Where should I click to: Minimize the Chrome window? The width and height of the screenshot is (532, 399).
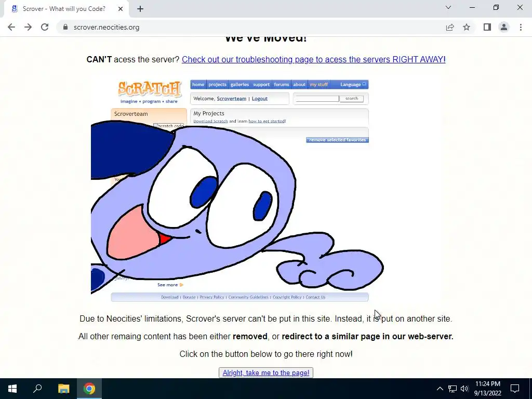pos(472,7)
